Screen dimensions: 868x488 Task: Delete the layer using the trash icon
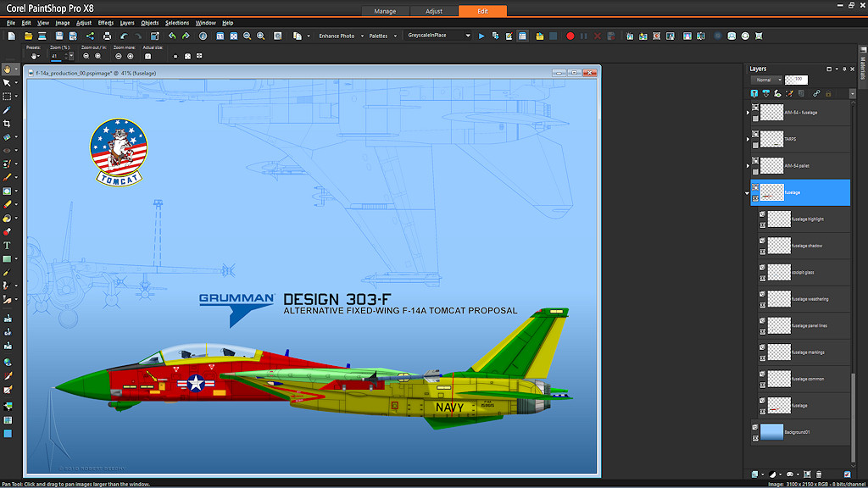[x=819, y=474]
